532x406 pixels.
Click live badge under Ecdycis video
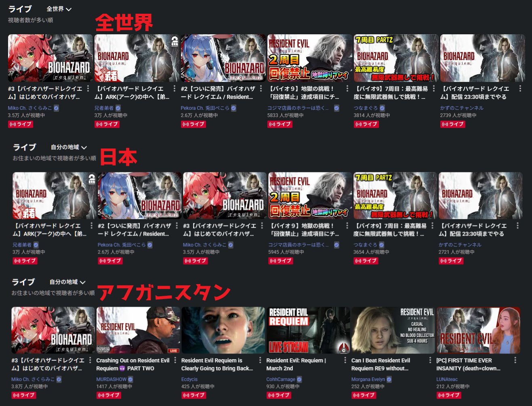click(193, 395)
